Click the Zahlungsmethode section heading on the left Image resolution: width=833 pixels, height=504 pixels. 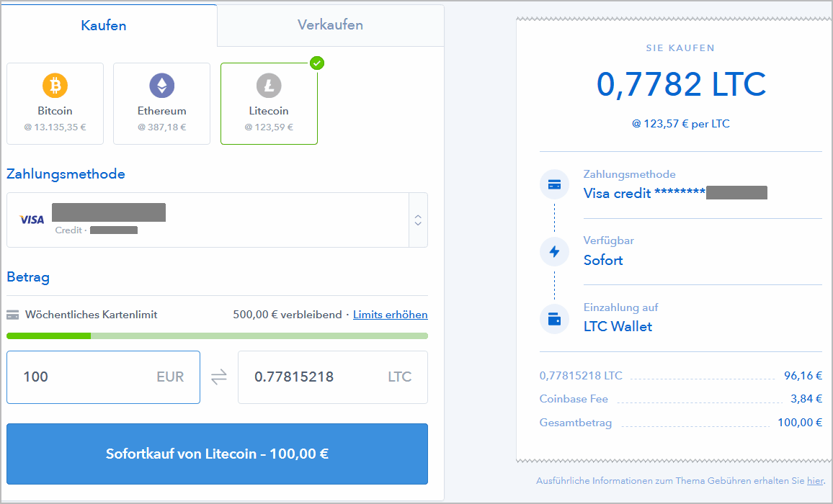click(x=66, y=174)
